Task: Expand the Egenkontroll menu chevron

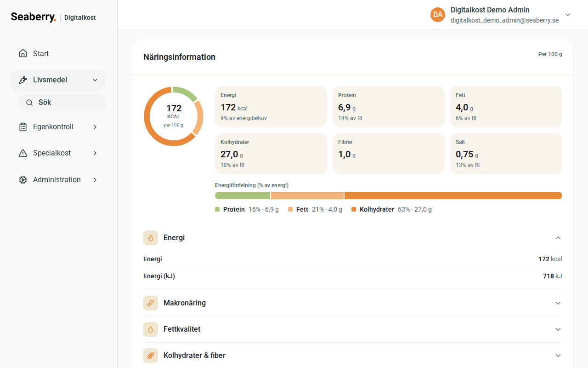Action: coord(95,127)
